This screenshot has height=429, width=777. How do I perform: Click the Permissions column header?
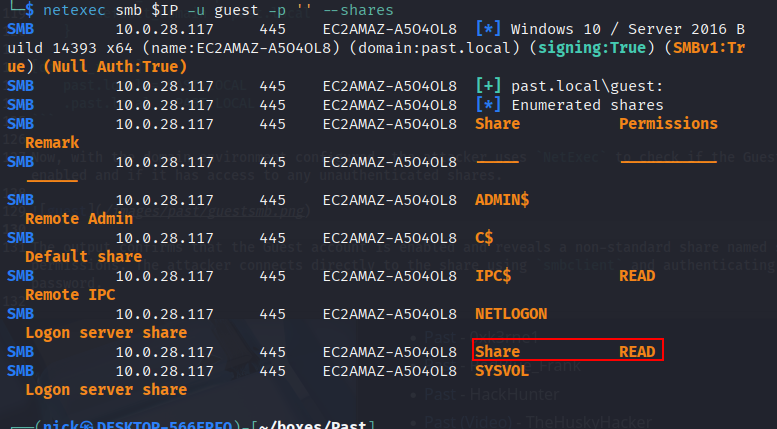tap(668, 124)
